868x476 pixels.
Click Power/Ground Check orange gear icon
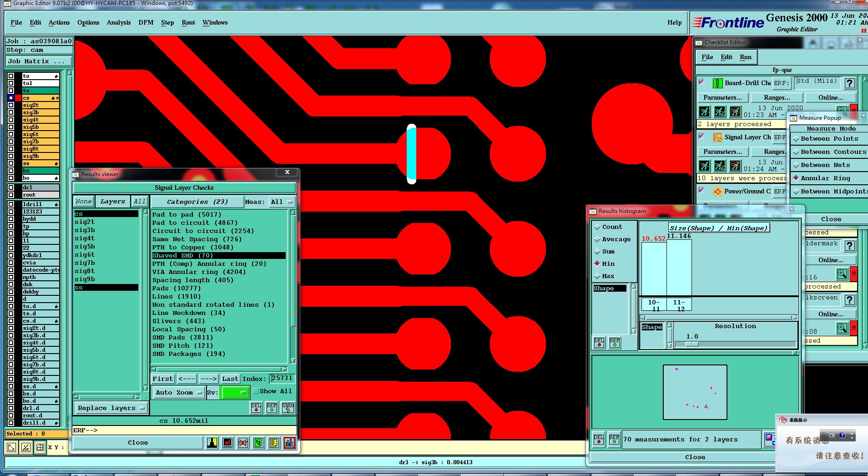717,191
